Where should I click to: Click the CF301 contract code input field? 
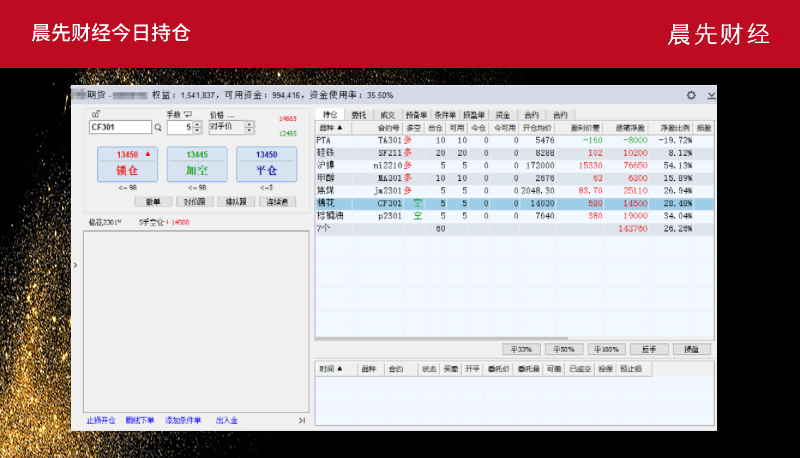pyautogui.click(x=120, y=128)
